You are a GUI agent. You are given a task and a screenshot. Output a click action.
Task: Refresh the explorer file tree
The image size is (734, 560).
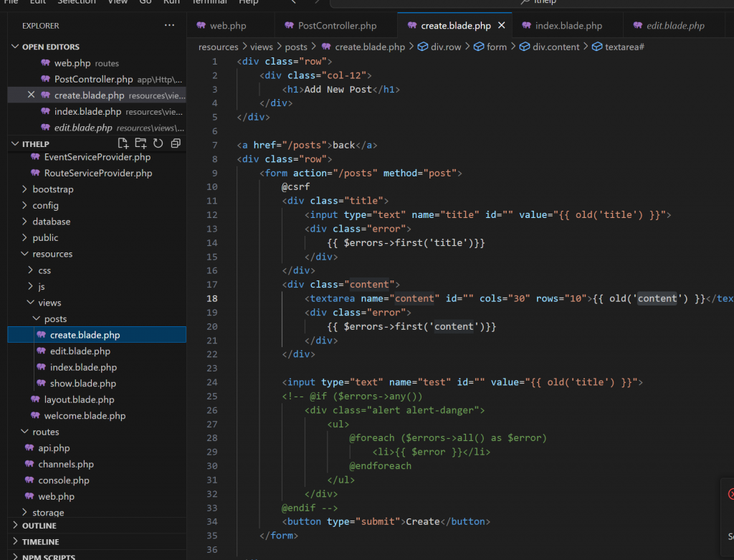pos(158,143)
